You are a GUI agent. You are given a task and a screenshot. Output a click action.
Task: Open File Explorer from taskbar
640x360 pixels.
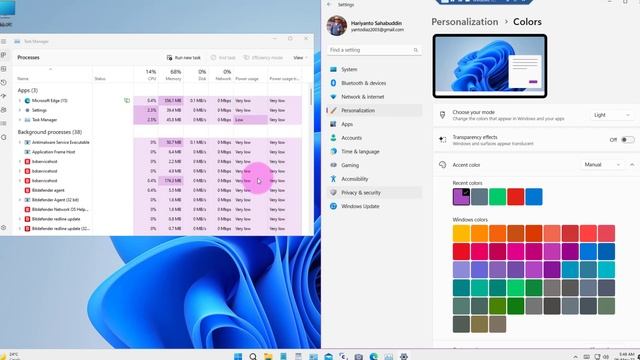pyautogui.click(x=268, y=356)
